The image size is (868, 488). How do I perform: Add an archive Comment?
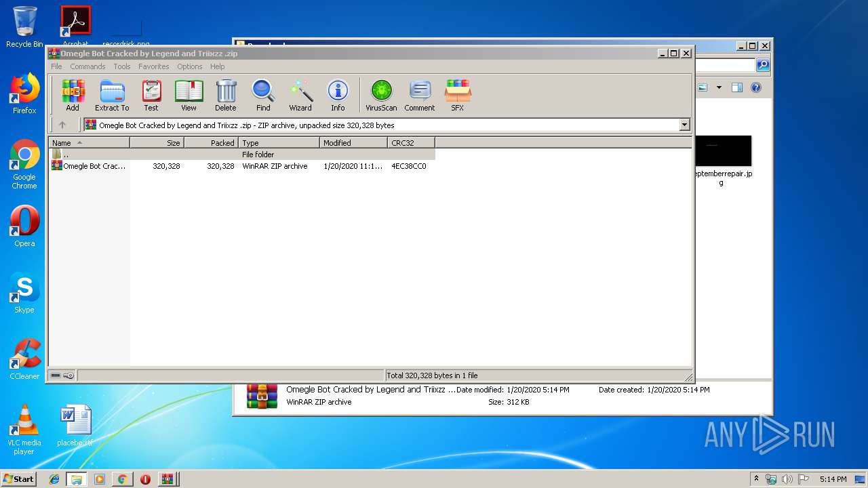coord(420,96)
